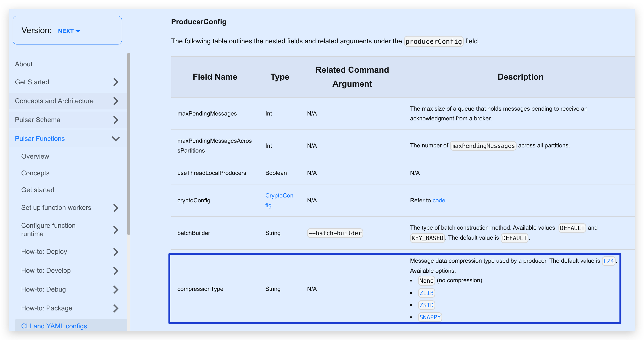This screenshot has width=644, height=340.
Task: Click the None option code
Action: (x=426, y=281)
